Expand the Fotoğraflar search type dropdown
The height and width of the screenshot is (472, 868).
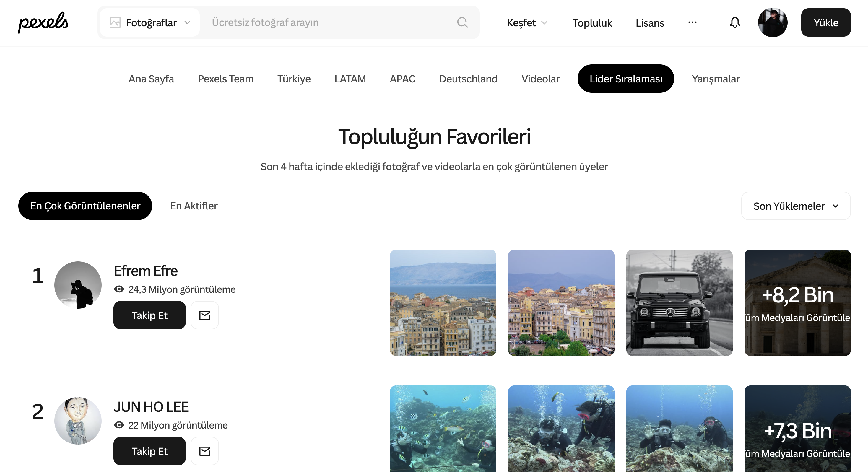150,22
